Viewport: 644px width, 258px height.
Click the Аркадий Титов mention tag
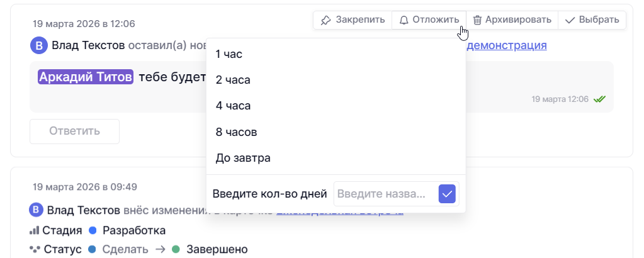85,77
